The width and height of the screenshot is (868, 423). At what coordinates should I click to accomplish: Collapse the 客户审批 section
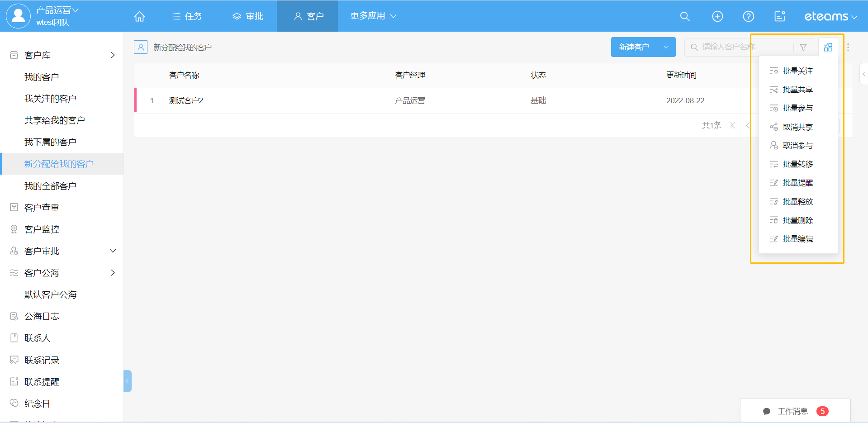113,251
